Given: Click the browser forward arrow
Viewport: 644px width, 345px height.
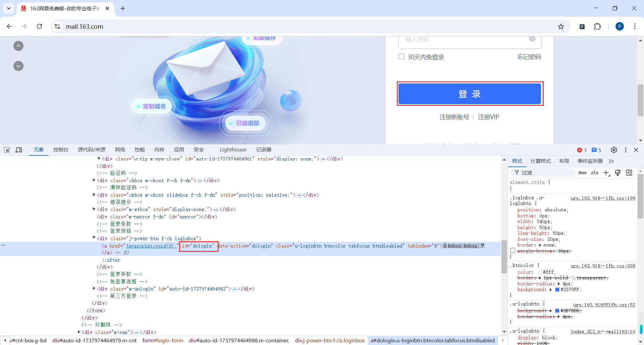Looking at the screenshot, I should (x=24, y=26).
